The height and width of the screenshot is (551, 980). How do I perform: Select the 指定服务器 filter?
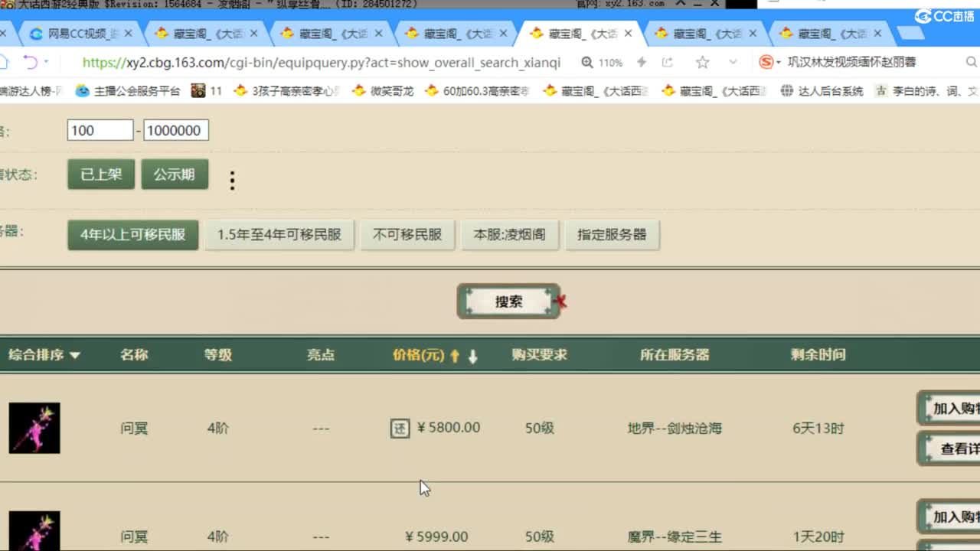tap(612, 235)
